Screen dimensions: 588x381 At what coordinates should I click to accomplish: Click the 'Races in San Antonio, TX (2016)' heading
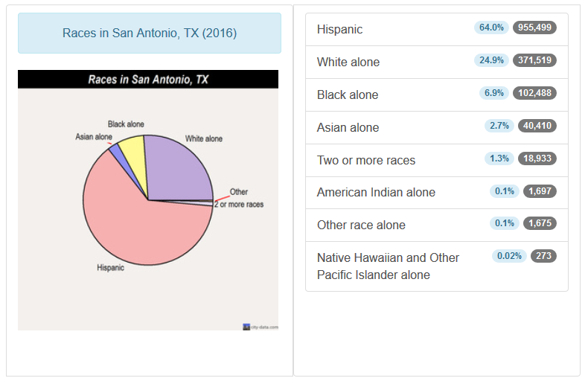coord(150,33)
